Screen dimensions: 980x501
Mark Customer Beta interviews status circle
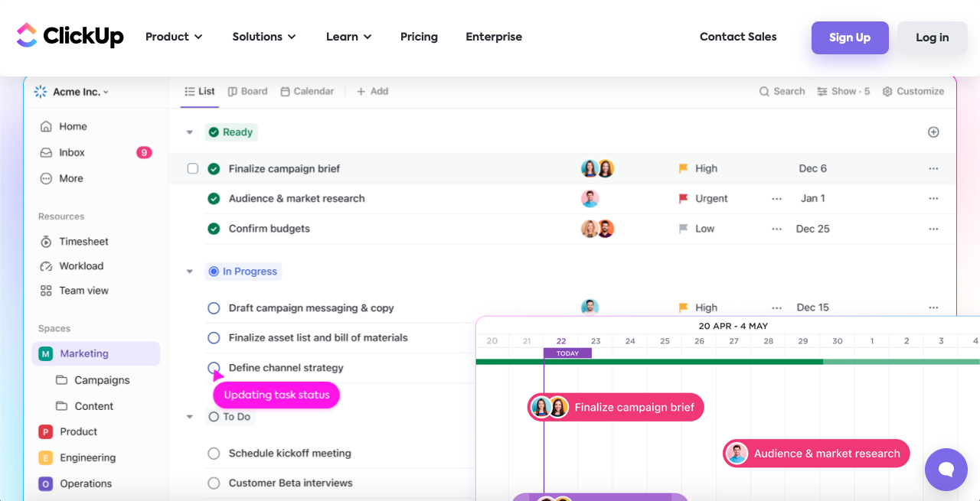pyautogui.click(x=214, y=483)
